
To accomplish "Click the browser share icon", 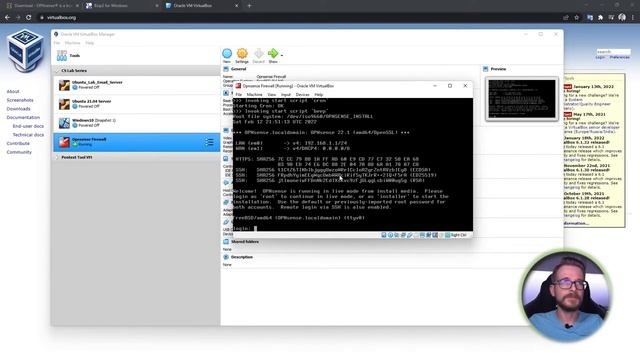I will [566, 18].
